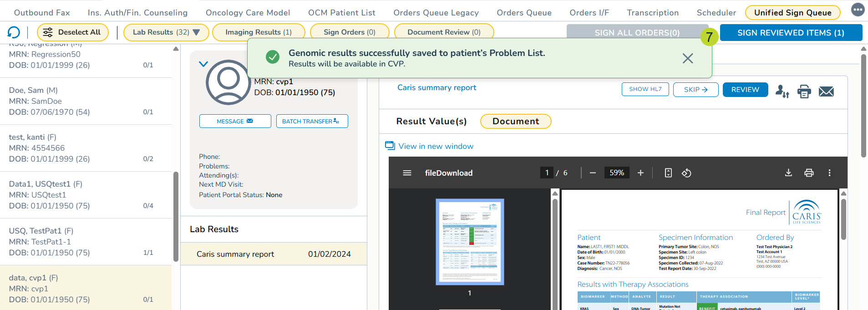Open the PDF more actions menu
Image resolution: width=868 pixels, height=310 pixels.
point(829,173)
